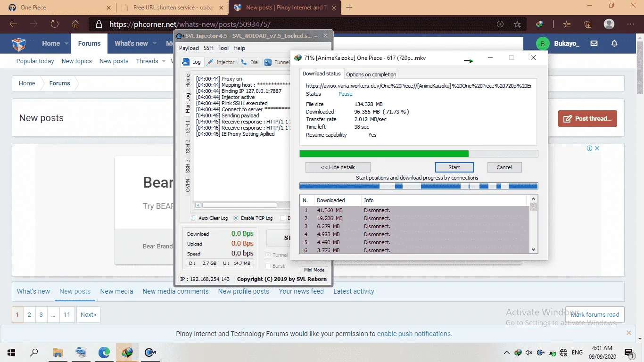The image size is (644, 362).
Task: Open inbox envelope icon in forum header
Action: click(x=594, y=43)
